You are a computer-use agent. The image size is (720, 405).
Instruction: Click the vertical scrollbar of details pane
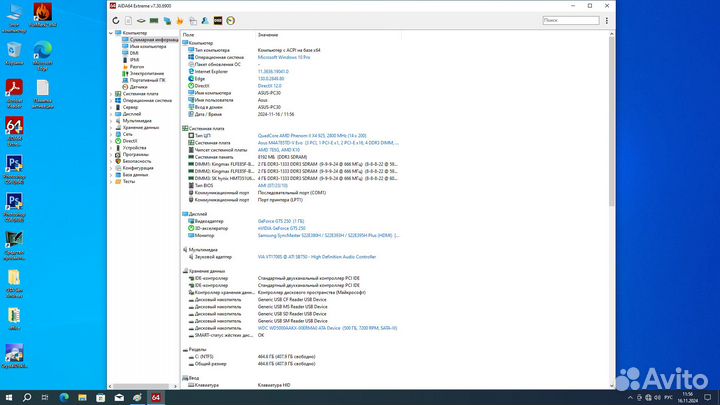[612, 121]
